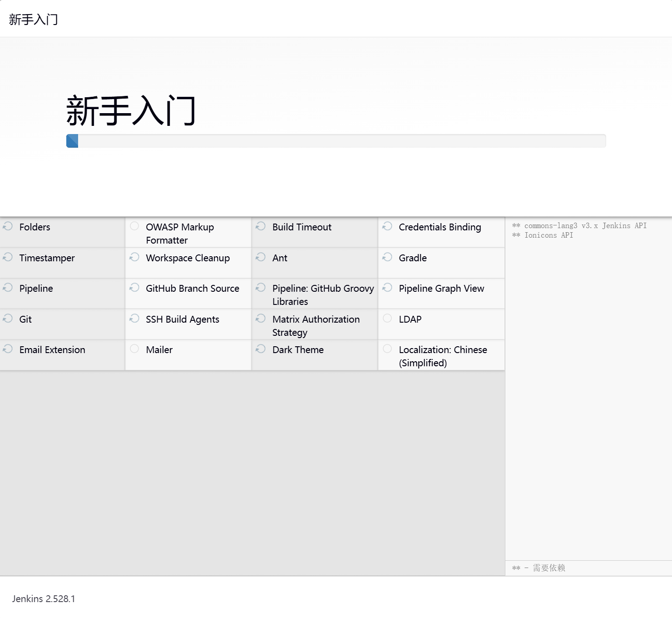Click the spinner icon beside Ant
The image size is (672, 618).
point(261,257)
